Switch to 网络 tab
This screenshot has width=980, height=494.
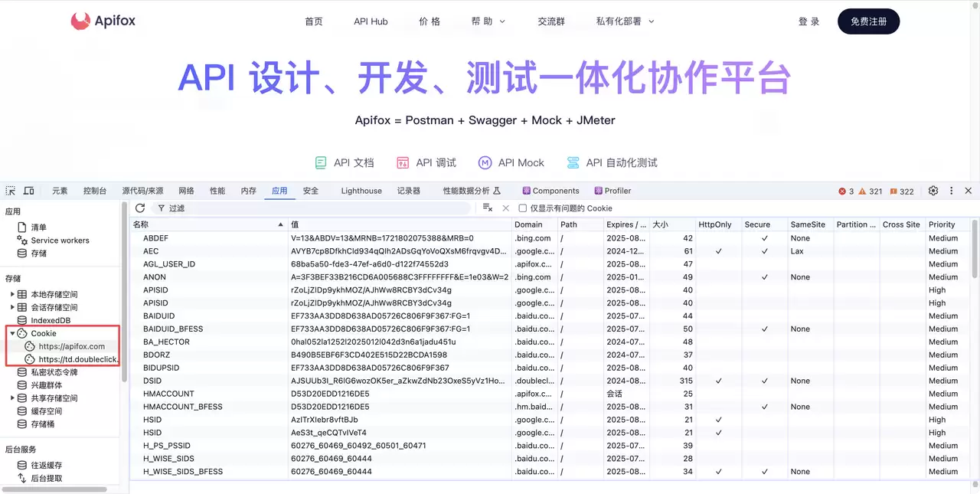click(186, 191)
